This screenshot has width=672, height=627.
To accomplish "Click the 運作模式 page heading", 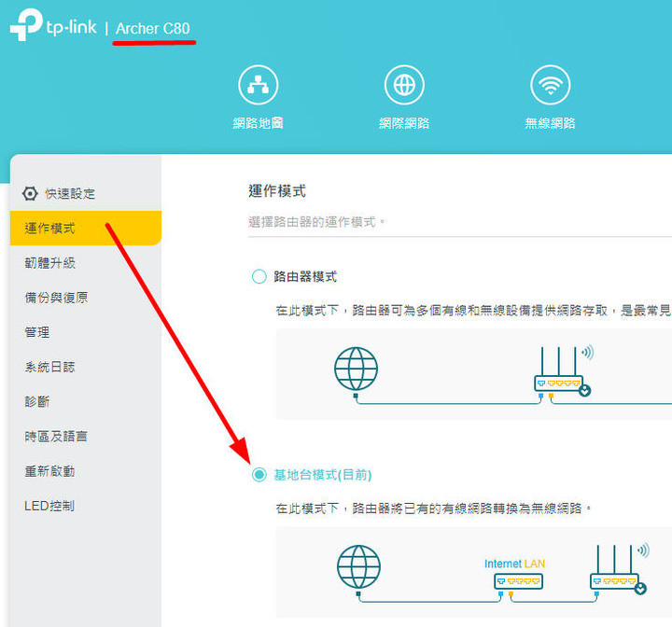I will (x=277, y=190).
